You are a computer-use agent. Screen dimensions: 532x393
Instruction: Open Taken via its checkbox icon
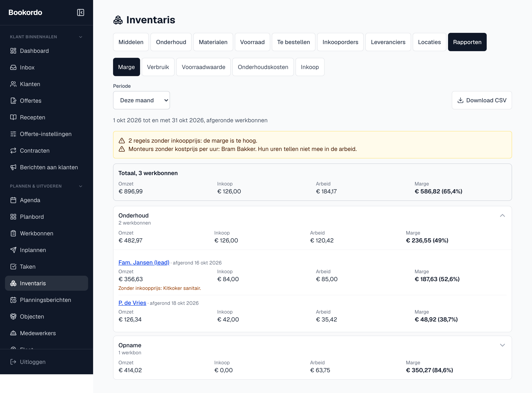click(x=13, y=267)
